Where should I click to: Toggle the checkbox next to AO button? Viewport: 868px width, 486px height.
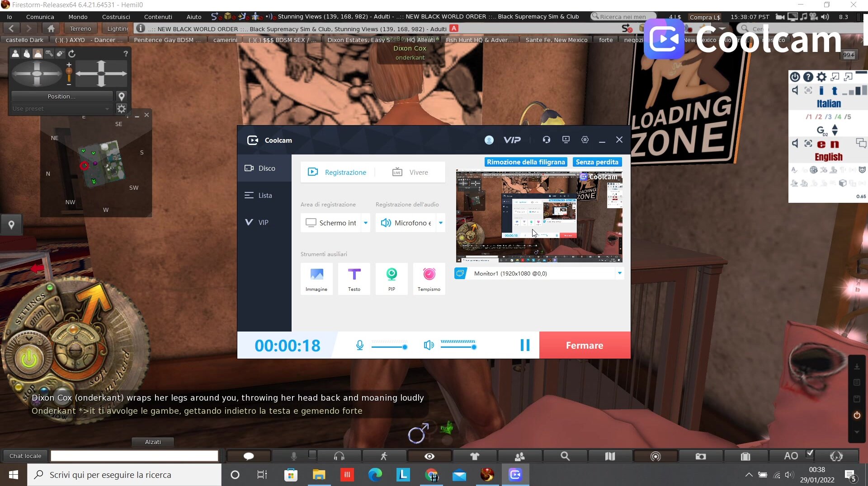[810, 453]
